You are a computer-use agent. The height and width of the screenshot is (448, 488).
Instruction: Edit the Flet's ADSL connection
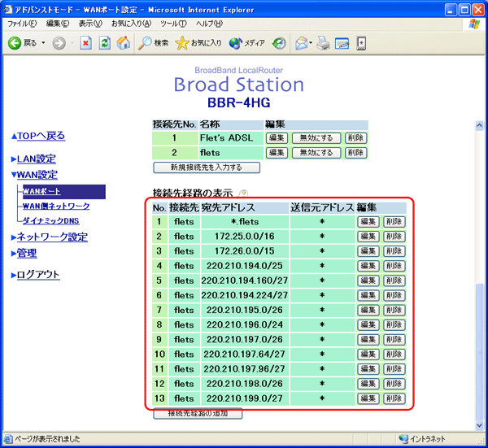coord(277,138)
